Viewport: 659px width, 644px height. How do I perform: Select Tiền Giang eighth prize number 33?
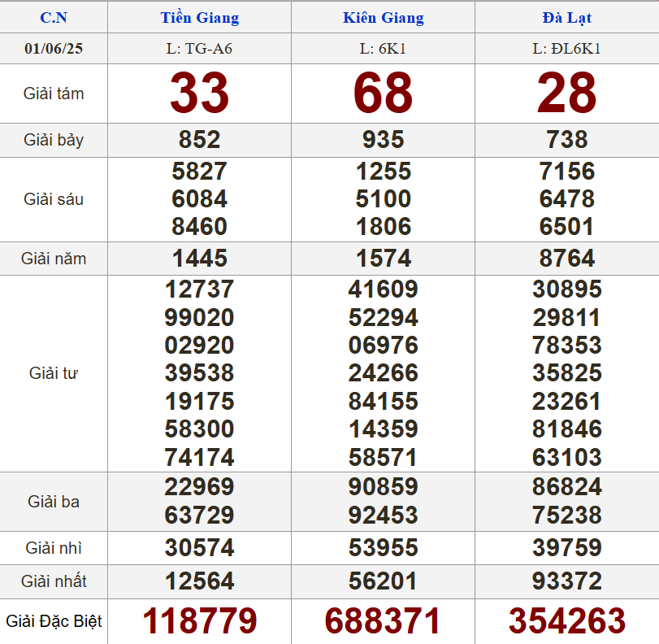click(199, 94)
